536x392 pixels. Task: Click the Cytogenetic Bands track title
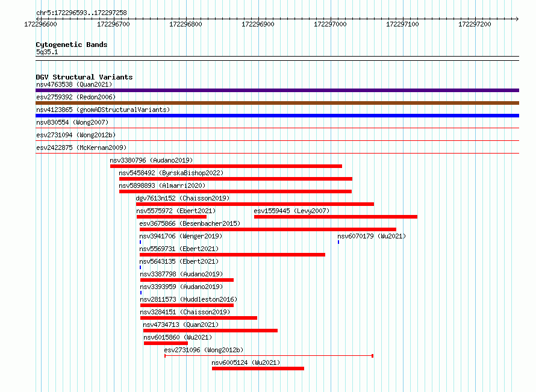(x=72, y=45)
